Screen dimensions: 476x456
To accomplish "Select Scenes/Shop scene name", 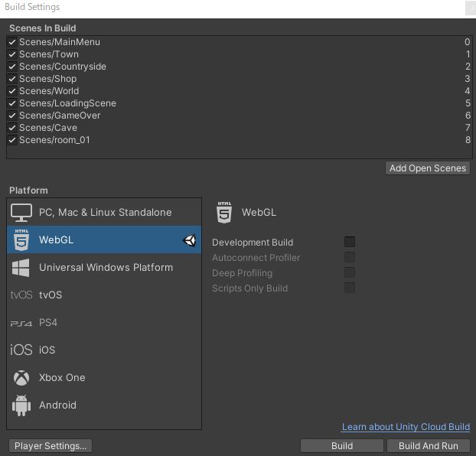I will (x=47, y=79).
